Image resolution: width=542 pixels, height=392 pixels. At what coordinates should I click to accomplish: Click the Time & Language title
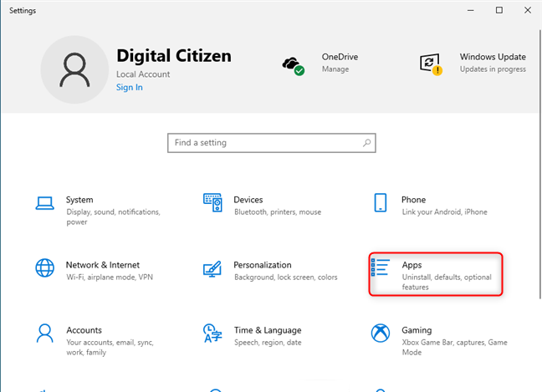(268, 330)
